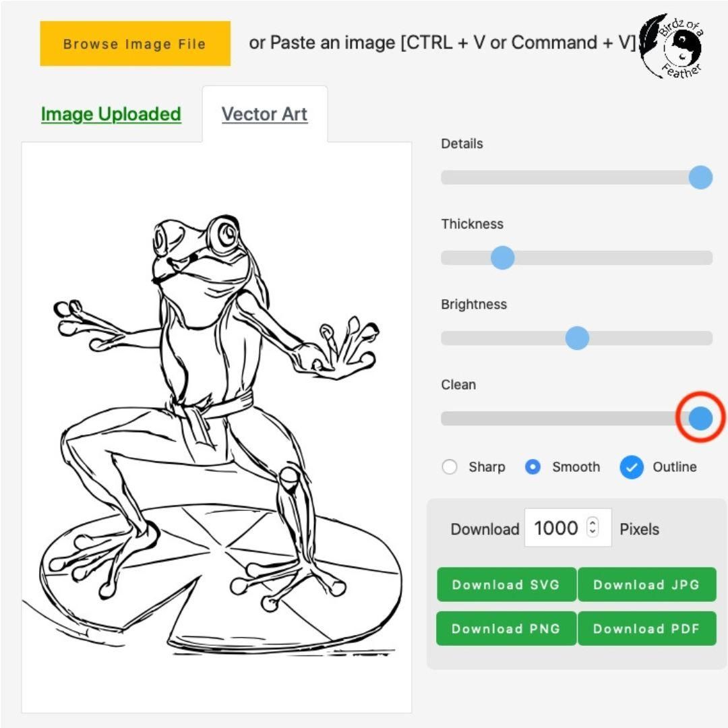This screenshot has height=728, width=728.
Task: Click the Clean slider handle
Action: 701,418
